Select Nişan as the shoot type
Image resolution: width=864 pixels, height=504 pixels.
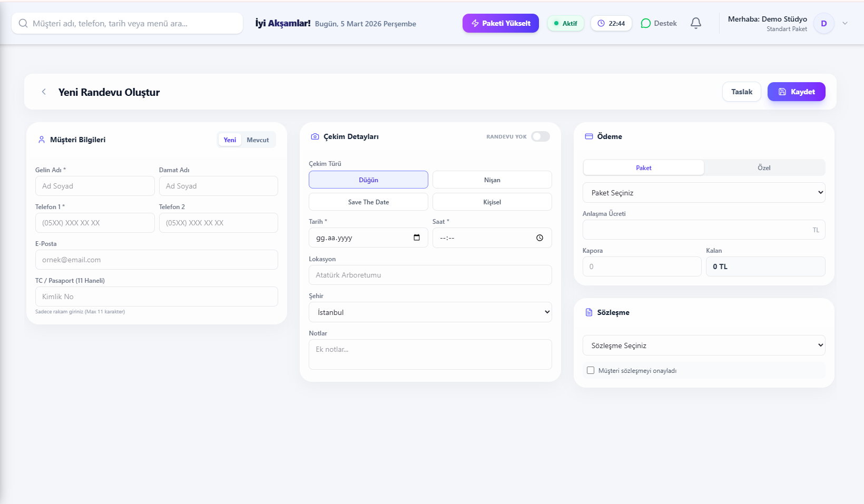[x=492, y=180]
